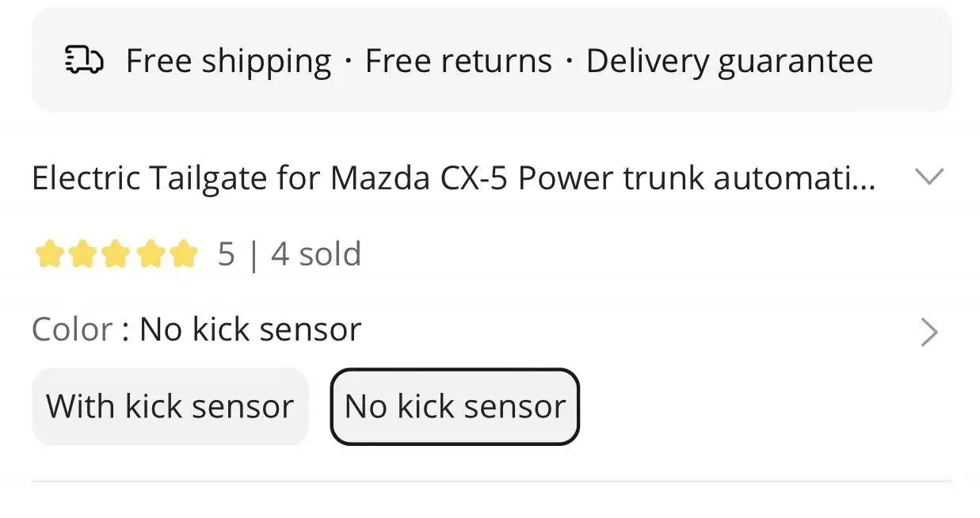Tap the Delivery guarantee text

click(729, 61)
